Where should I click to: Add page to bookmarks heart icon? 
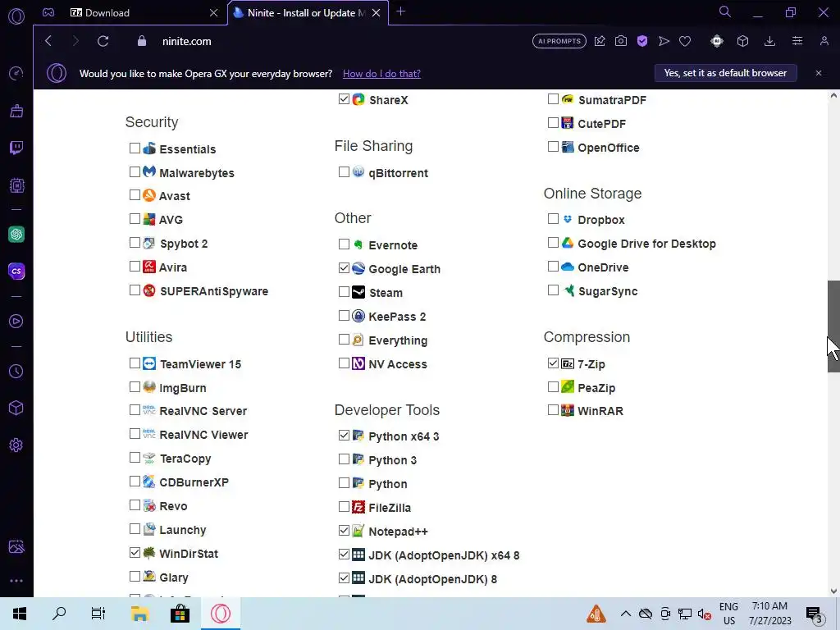coord(685,41)
